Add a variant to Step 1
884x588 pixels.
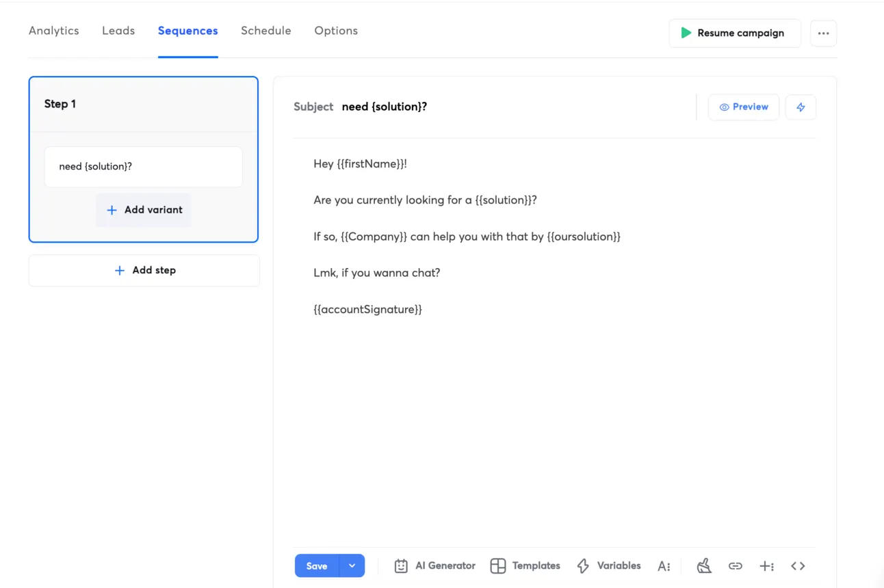144,210
